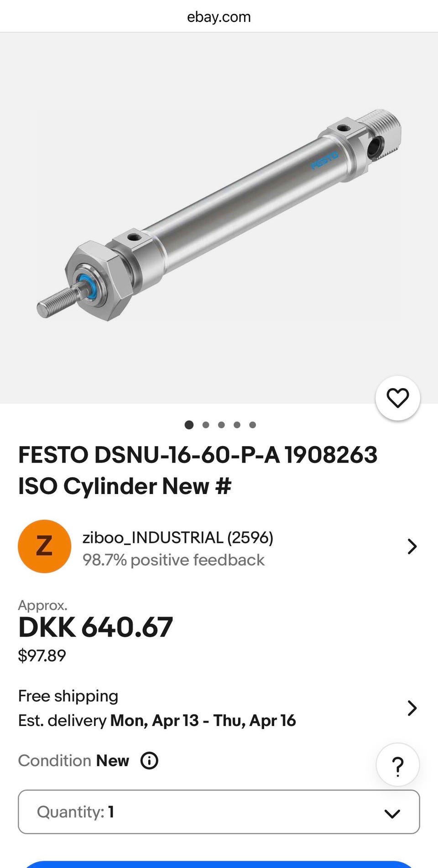Tap the Free shipping text
The width and height of the screenshot is (438, 868).
coord(68,696)
